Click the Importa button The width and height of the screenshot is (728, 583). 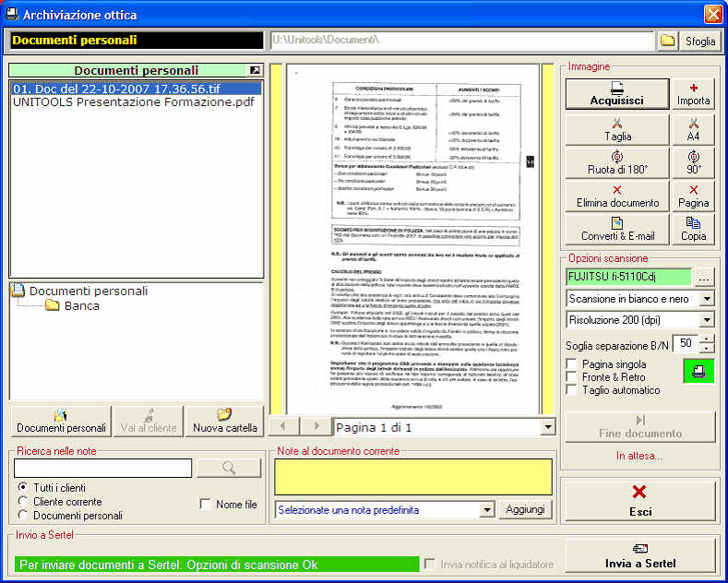(x=693, y=93)
